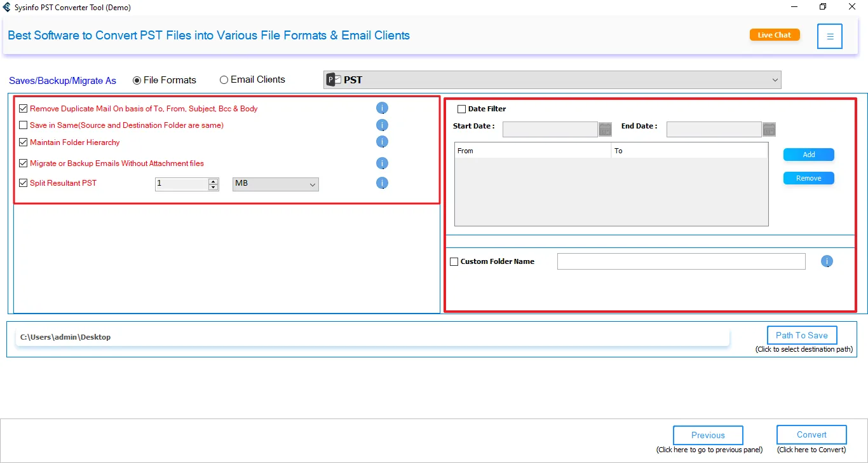
Task: Open the hamburger menu icon
Action: tap(830, 36)
